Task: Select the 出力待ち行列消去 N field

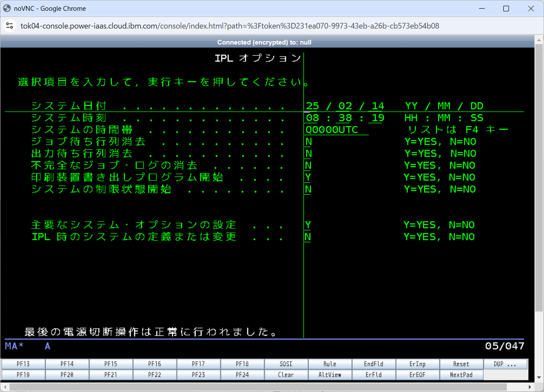Action: (308, 154)
